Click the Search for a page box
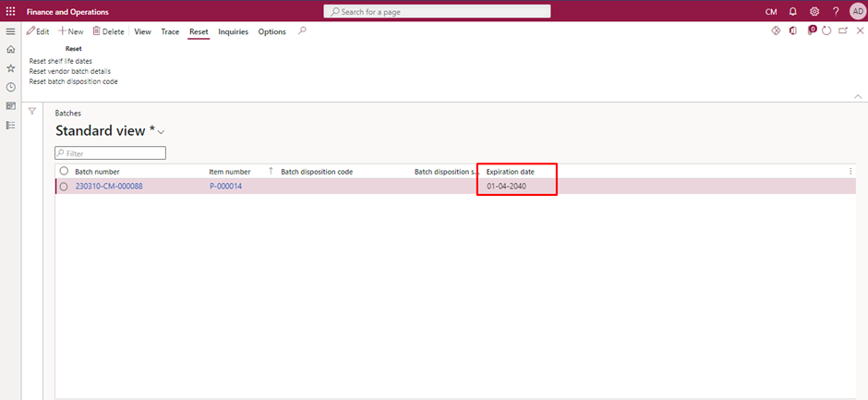This screenshot has height=400, width=868. coord(437,12)
